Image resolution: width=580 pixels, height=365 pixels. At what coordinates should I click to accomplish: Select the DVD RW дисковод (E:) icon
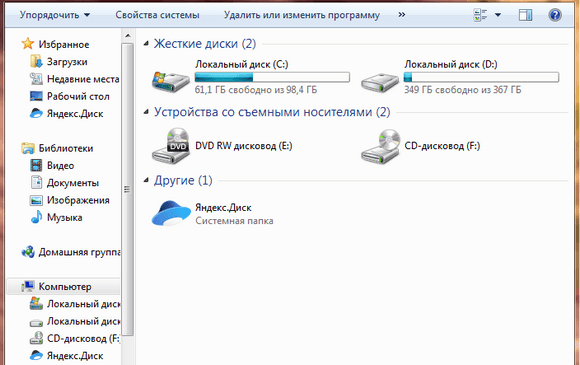(x=171, y=146)
